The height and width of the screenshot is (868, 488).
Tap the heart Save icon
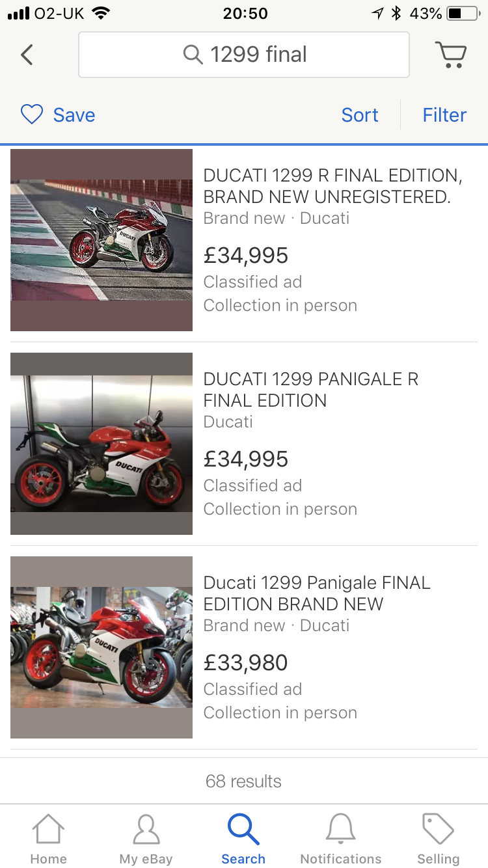point(31,115)
